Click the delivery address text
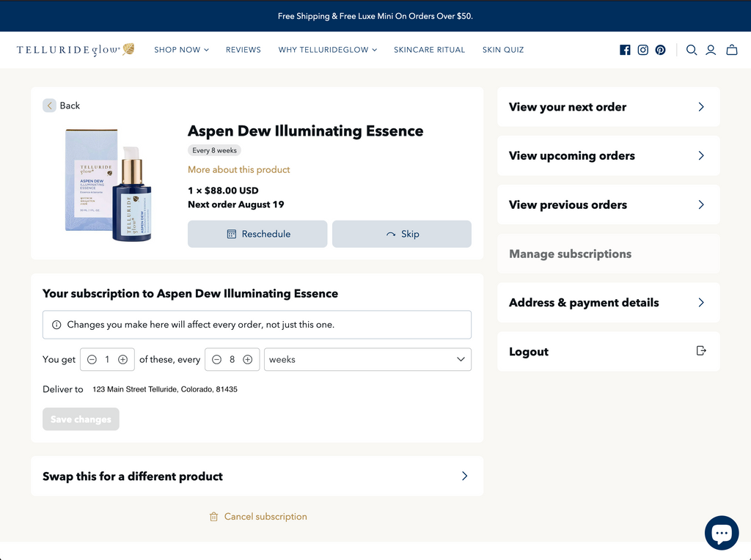This screenshot has width=751, height=560. (165, 389)
